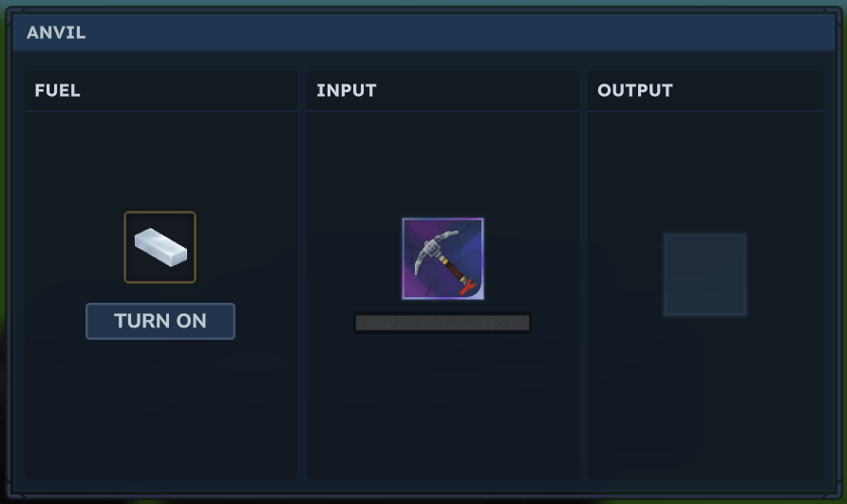
Task: Click empty area below TURN ON button
Action: click(160, 411)
